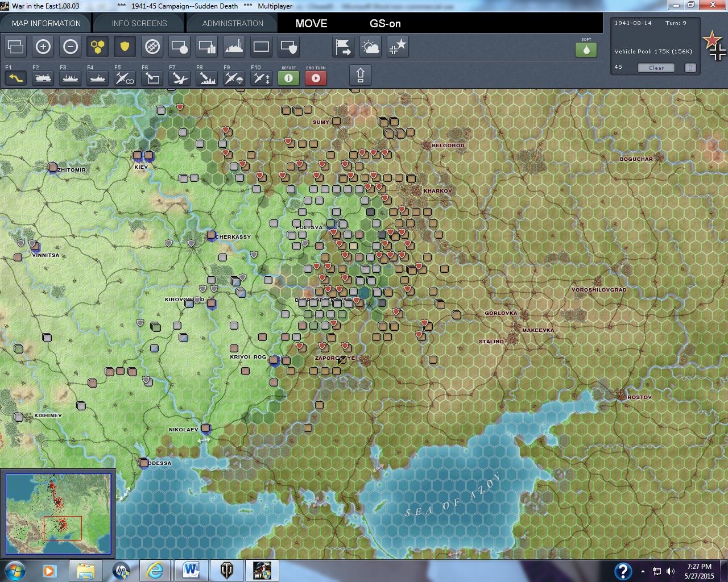Viewport: 728px width, 582px height.
Task: Select F3 naval transport mode
Action: pyautogui.click(x=71, y=78)
